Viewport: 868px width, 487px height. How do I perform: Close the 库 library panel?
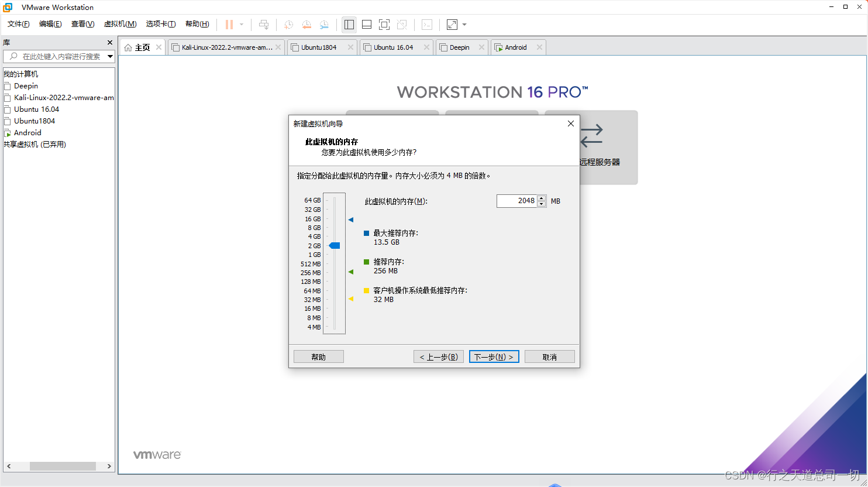point(110,42)
